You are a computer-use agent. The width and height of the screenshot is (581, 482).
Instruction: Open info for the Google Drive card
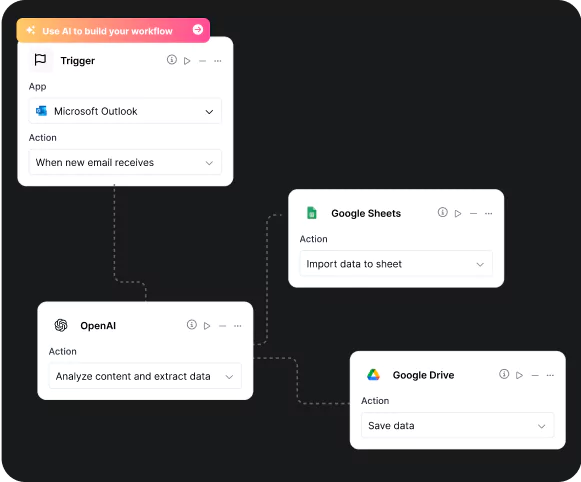504,374
